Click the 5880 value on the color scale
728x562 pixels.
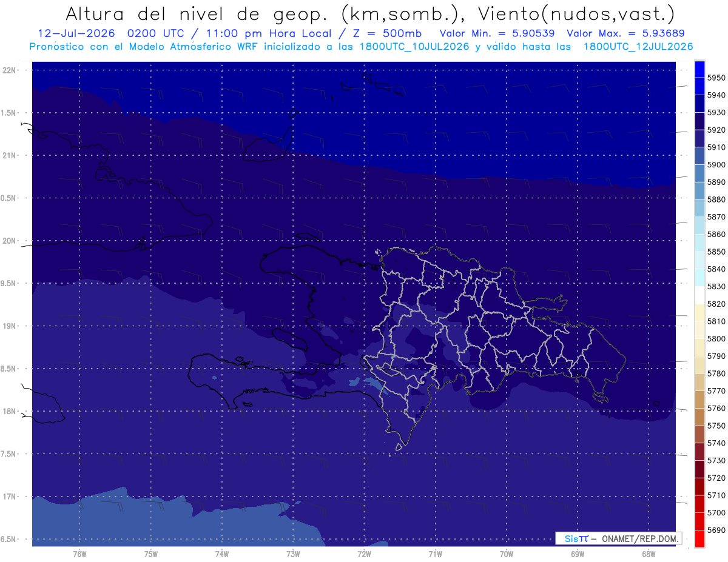[716, 199]
